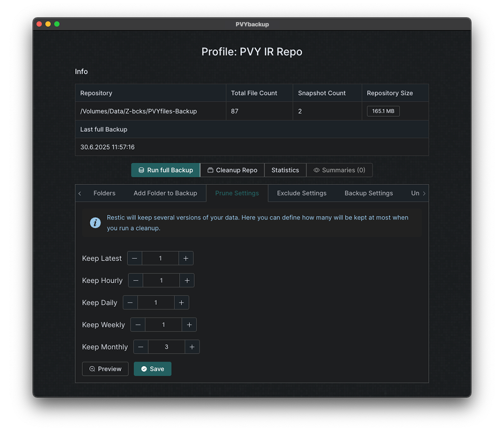
Task: Click the Keep Monthly number field
Action: (166, 347)
